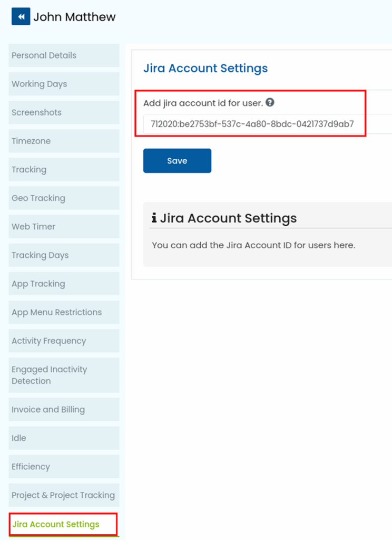392x540 pixels.
Task: Go to Engaged Inactivity Detection
Action: 64,375
